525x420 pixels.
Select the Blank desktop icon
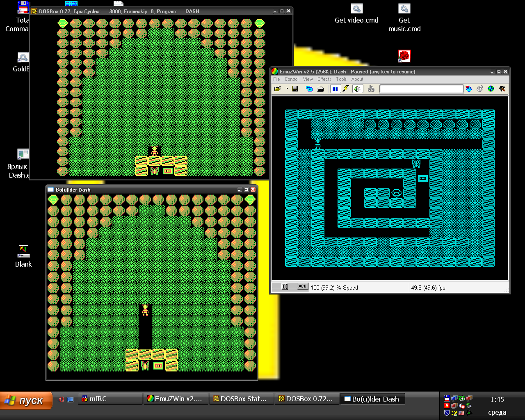click(x=23, y=256)
